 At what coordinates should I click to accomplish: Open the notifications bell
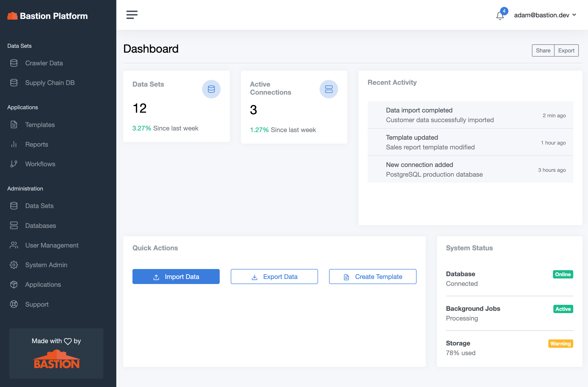(500, 15)
